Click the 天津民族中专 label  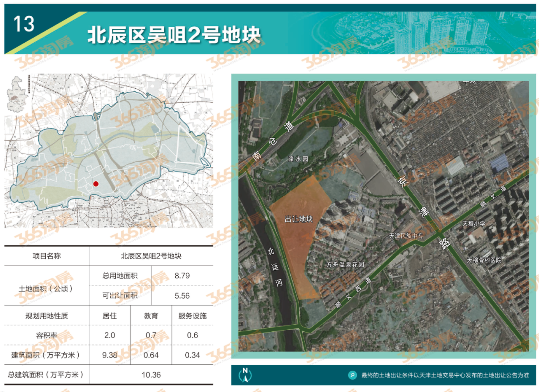click(x=406, y=236)
